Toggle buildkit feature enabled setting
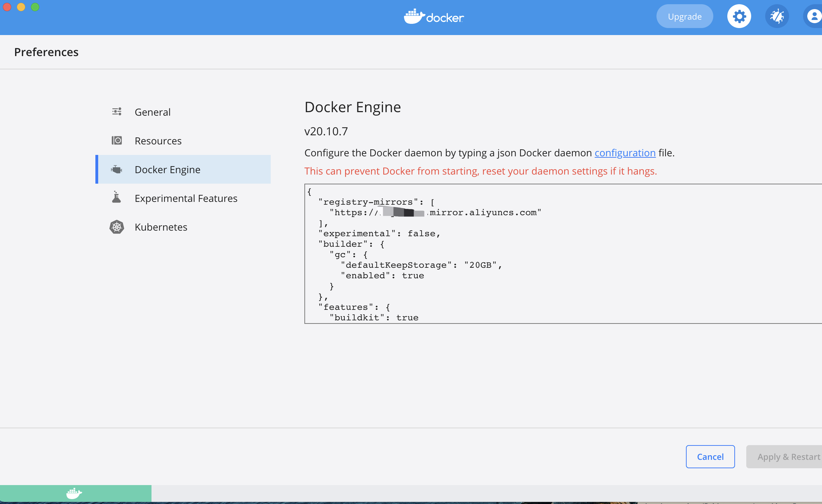Image resolution: width=822 pixels, height=504 pixels. pos(407,317)
